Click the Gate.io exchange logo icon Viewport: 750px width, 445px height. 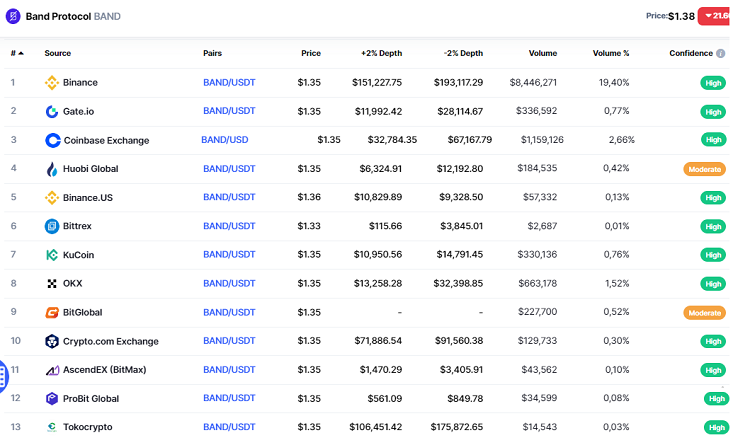[52, 112]
